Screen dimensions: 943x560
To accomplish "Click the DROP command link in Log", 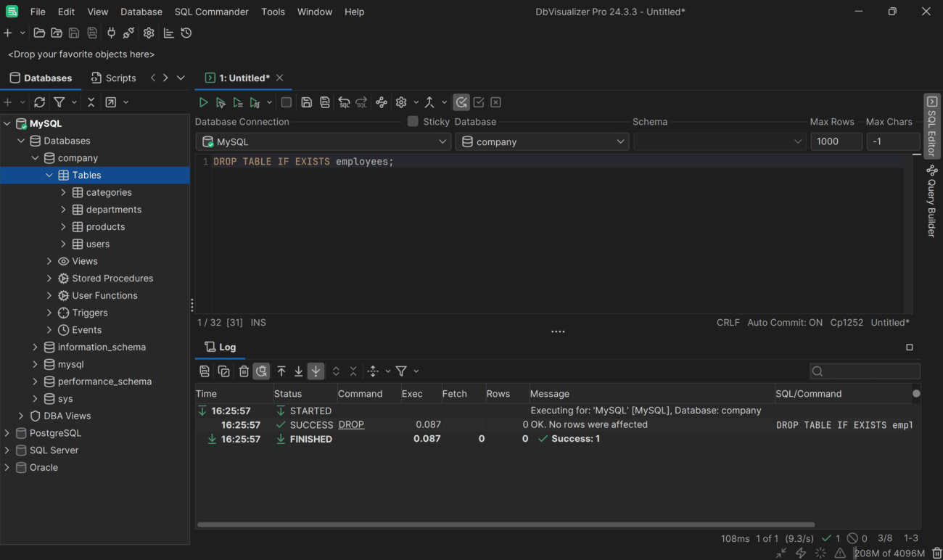I will coord(351,424).
